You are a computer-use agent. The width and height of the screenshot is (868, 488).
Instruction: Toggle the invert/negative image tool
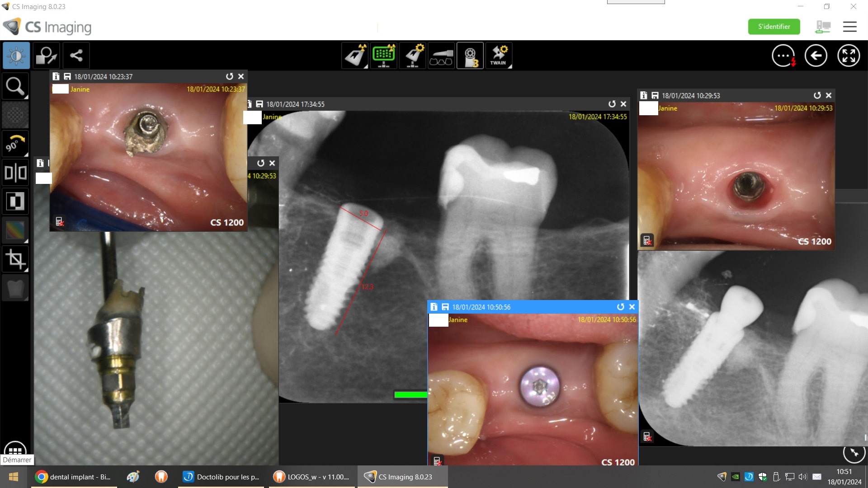pos(15,202)
